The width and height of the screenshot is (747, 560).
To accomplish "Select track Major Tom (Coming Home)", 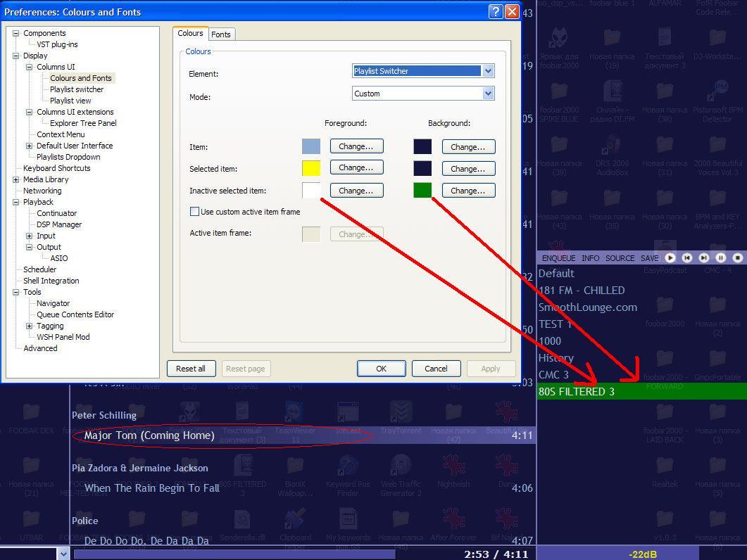I will 303,435.
